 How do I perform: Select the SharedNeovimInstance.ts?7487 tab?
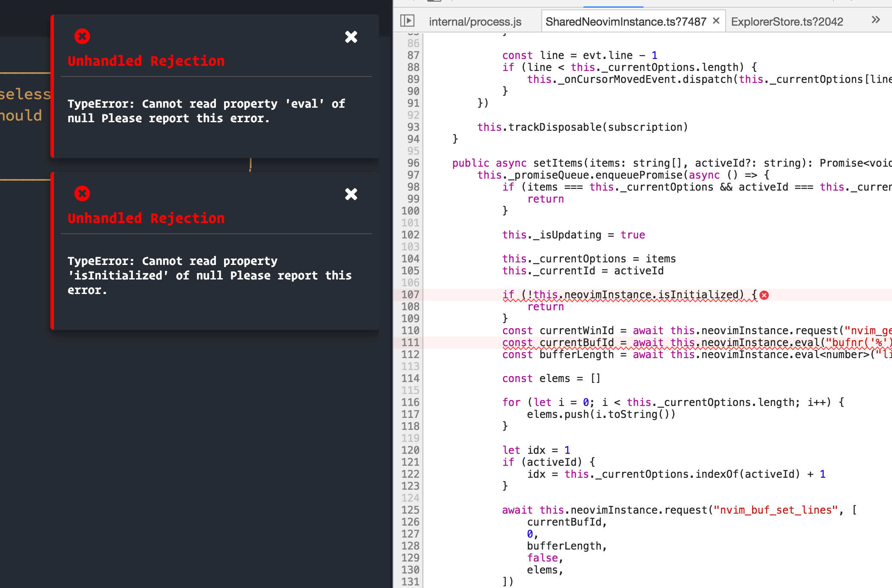(625, 21)
